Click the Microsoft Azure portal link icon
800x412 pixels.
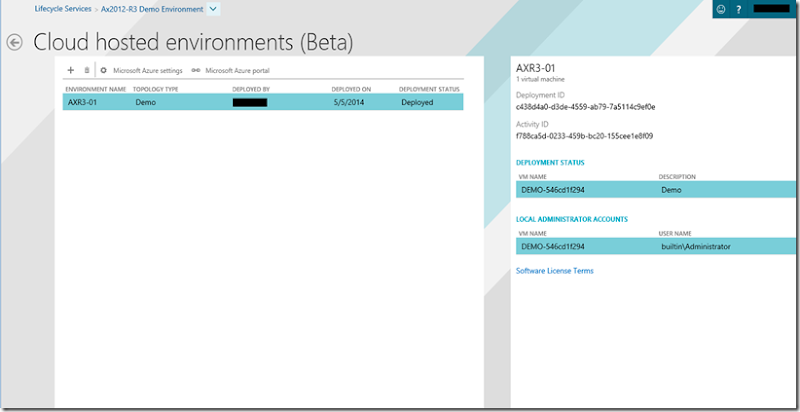(x=196, y=71)
